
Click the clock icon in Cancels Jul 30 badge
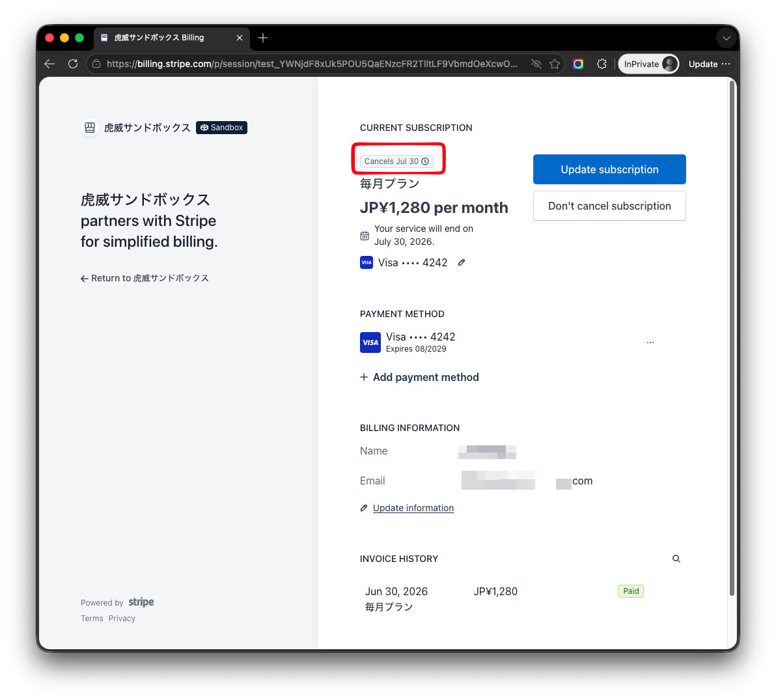(x=425, y=161)
